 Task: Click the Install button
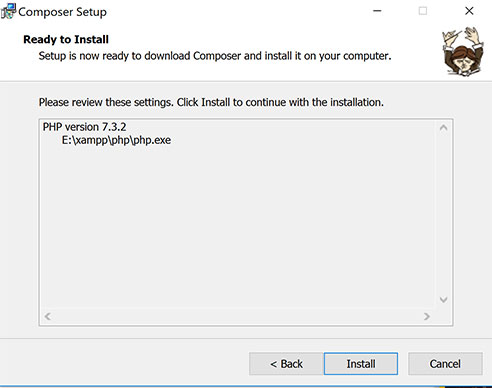pyautogui.click(x=361, y=364)
